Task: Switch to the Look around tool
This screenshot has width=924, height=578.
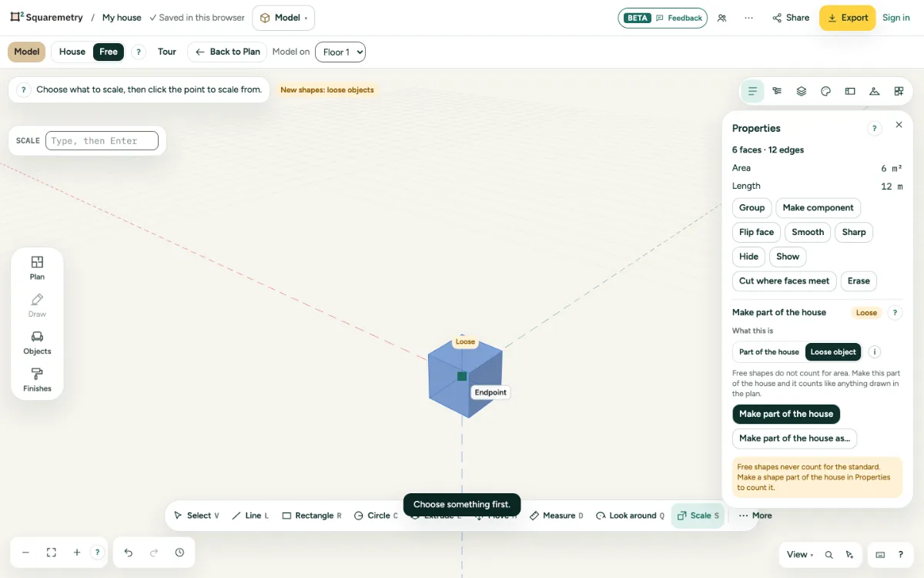Action: pyautogui.click(x=630, y=516)
